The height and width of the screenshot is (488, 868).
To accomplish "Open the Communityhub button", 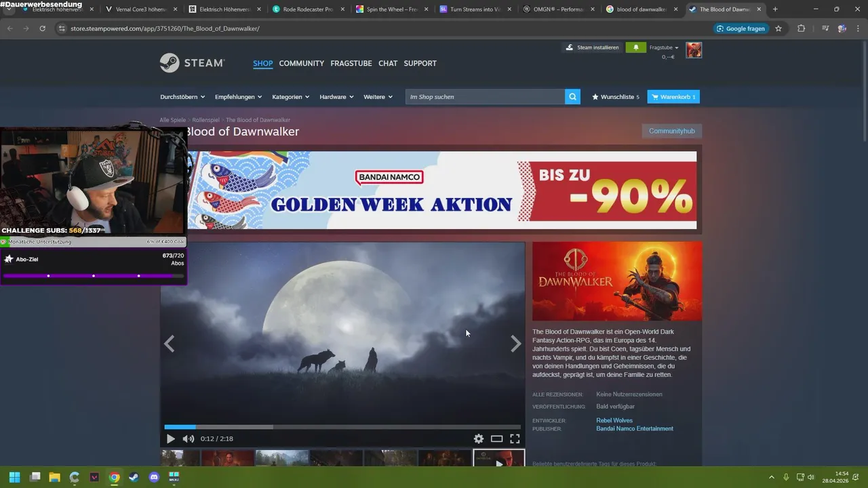I will click(x=671, y=131).
